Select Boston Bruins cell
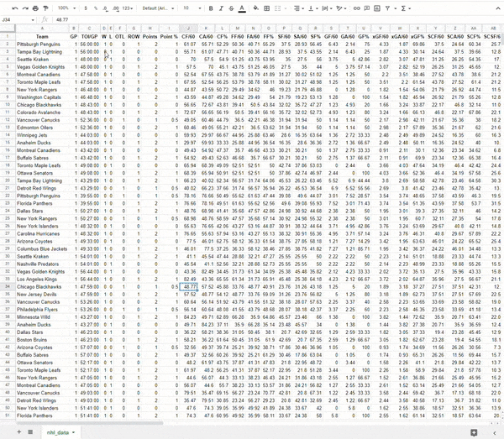Image resolution: width=504 pixels, height=439 pixels. tap(42, 340)
